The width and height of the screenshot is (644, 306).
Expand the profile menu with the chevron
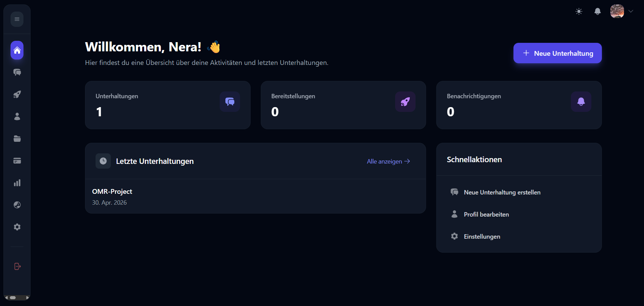[x=631, y=11]
